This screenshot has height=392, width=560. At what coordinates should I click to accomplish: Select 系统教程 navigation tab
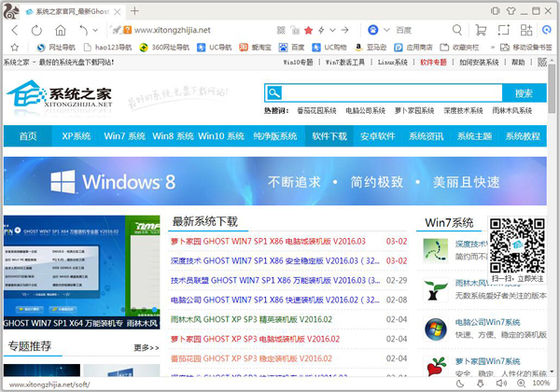(523, 136)
